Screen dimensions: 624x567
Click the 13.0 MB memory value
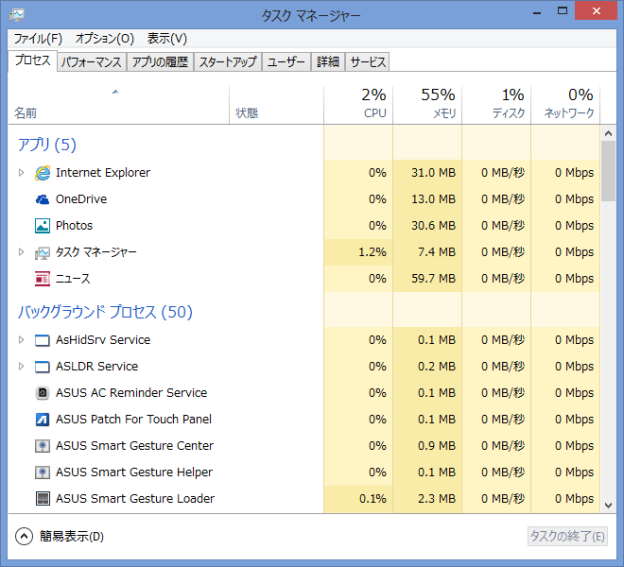click(433, 199)
